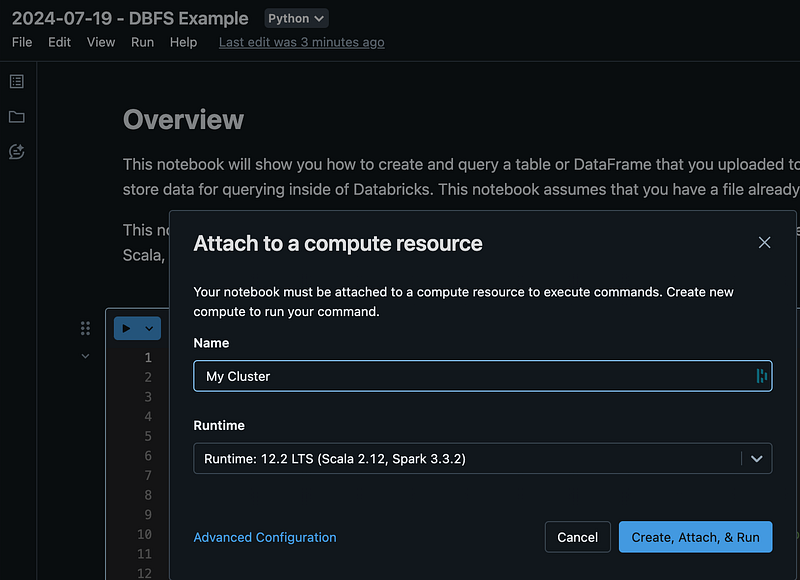Select line number 10 in the code cell
This screenshot has height=580, width=800.
(x=144, y=534)
